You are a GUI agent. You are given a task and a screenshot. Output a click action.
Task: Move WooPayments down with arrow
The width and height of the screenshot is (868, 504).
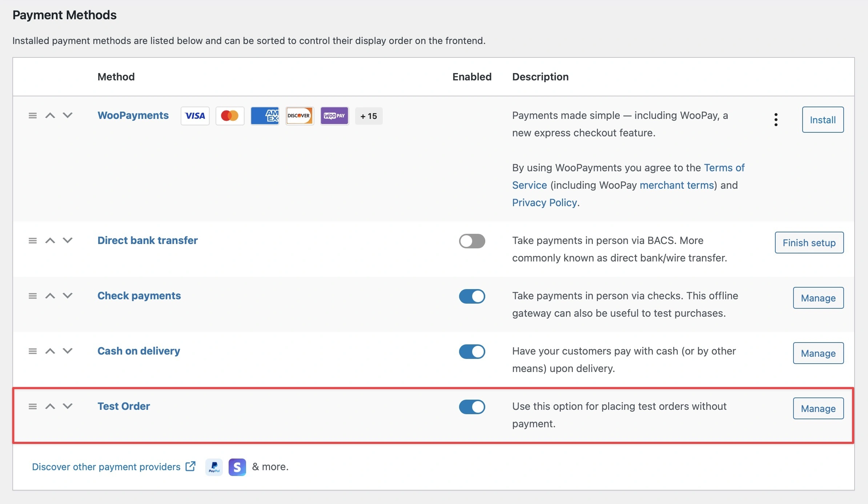coord(68,116)
